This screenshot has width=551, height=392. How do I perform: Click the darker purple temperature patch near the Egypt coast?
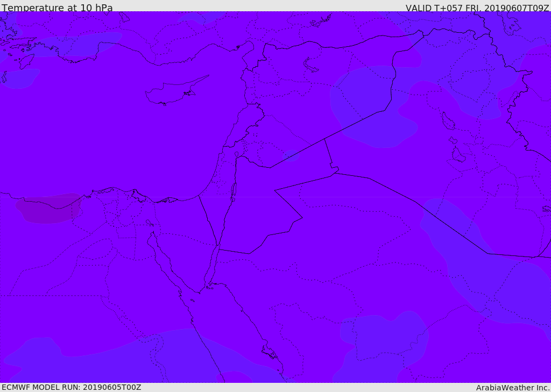48,208
